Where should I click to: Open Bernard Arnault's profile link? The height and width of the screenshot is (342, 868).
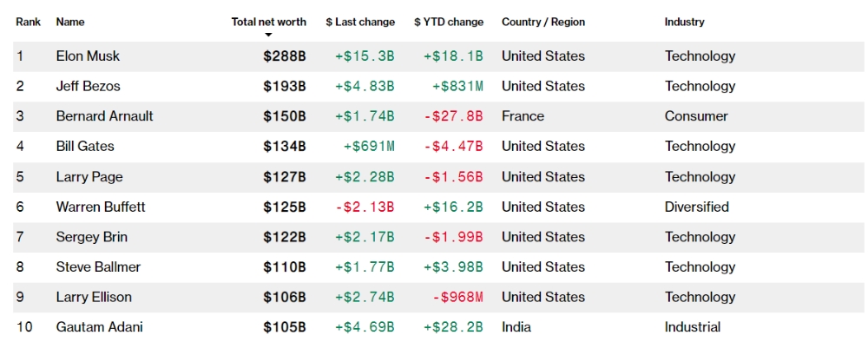[x=105, y=116]
